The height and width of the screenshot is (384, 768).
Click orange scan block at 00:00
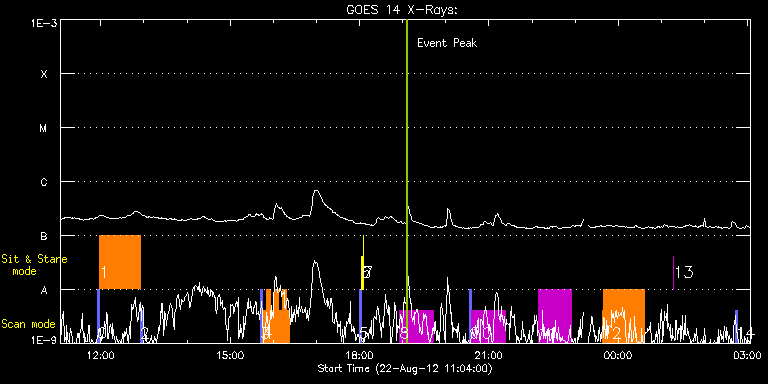(x=624, y=315)
